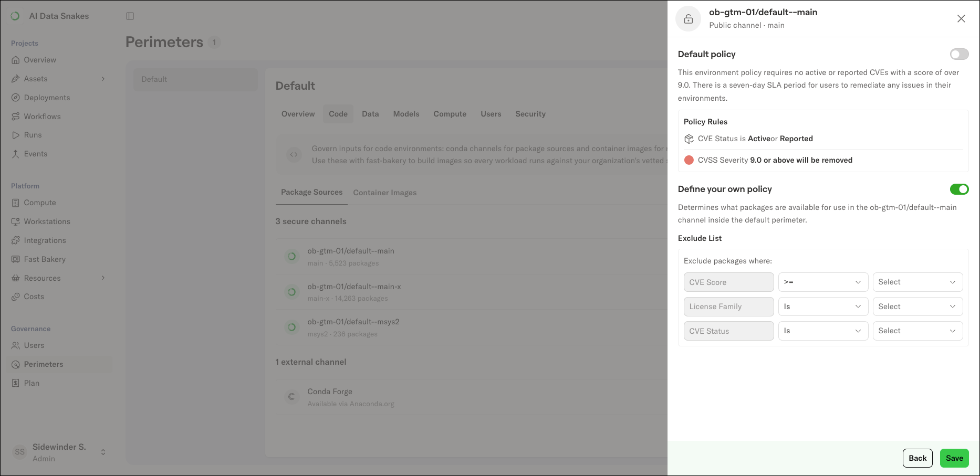The image size is (980, 476).
Task: Click the package icon beside CVE Status rule
Action: point(689,139)
